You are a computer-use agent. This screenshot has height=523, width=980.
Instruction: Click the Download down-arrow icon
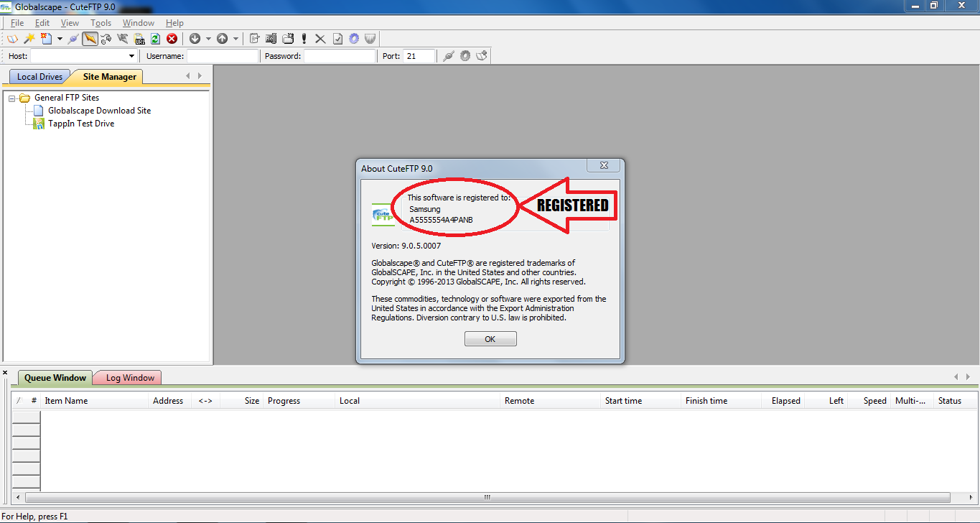(195, 39)
